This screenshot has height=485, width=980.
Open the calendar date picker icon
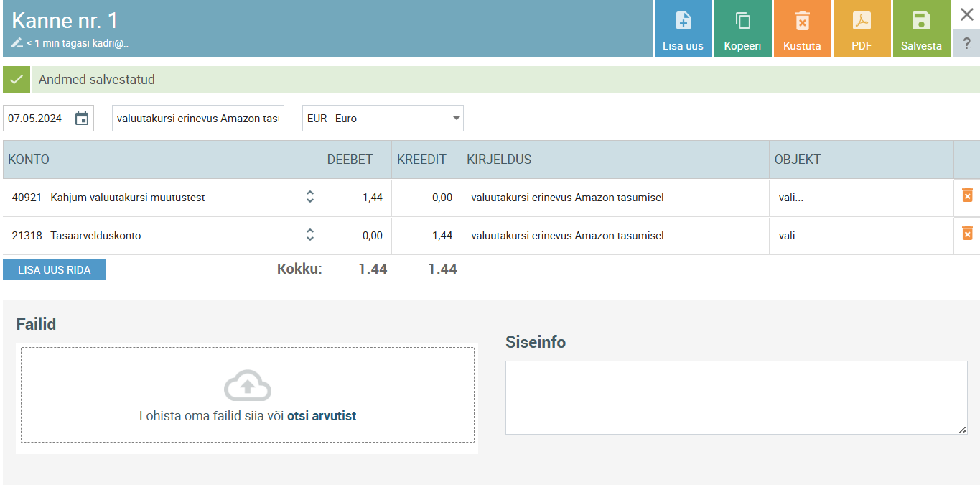click(82, 119)
